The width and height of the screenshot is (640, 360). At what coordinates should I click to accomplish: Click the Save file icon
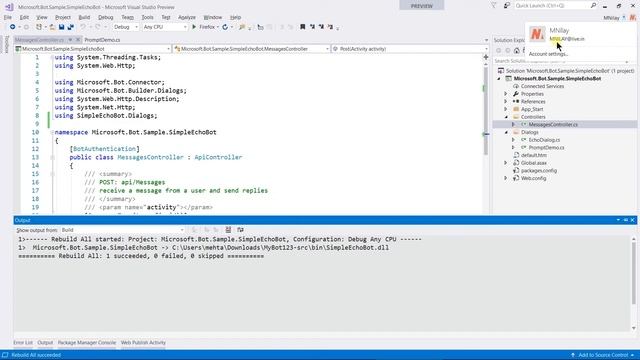pyautogui.click(x=61, y=27)
